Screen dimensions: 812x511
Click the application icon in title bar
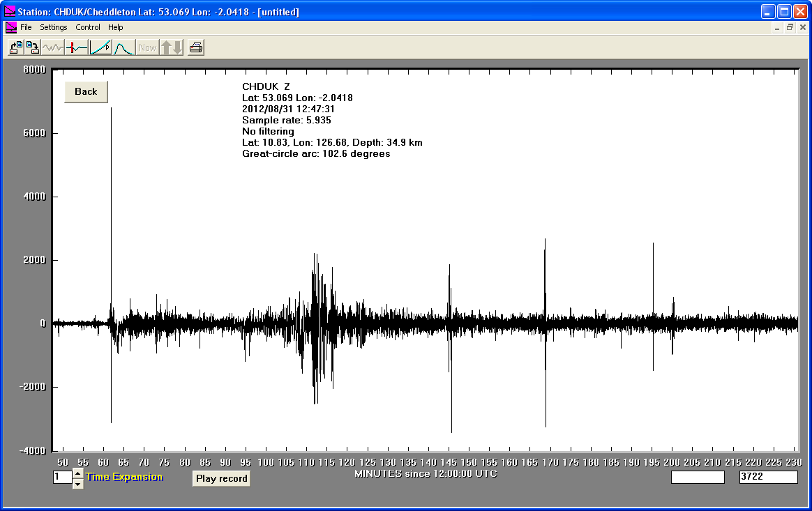coord(10,11)
